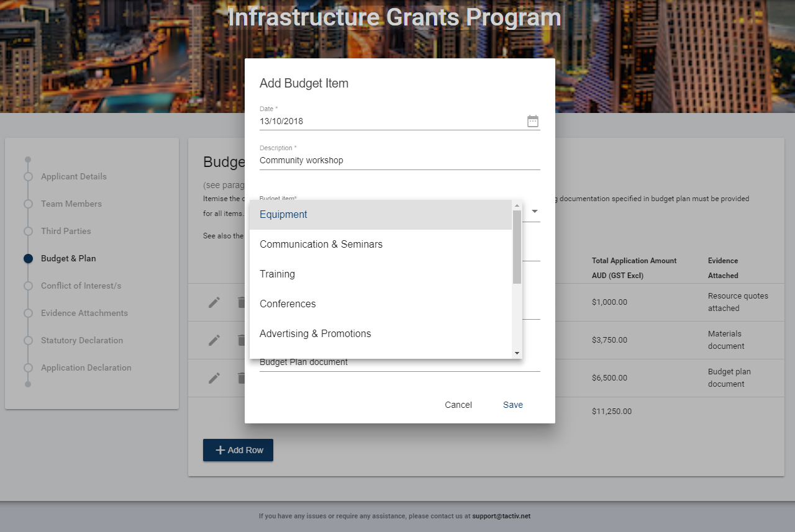Edit the third budget row with the pencil icon
Screen dimensions: 795x532
click(214, 378)
